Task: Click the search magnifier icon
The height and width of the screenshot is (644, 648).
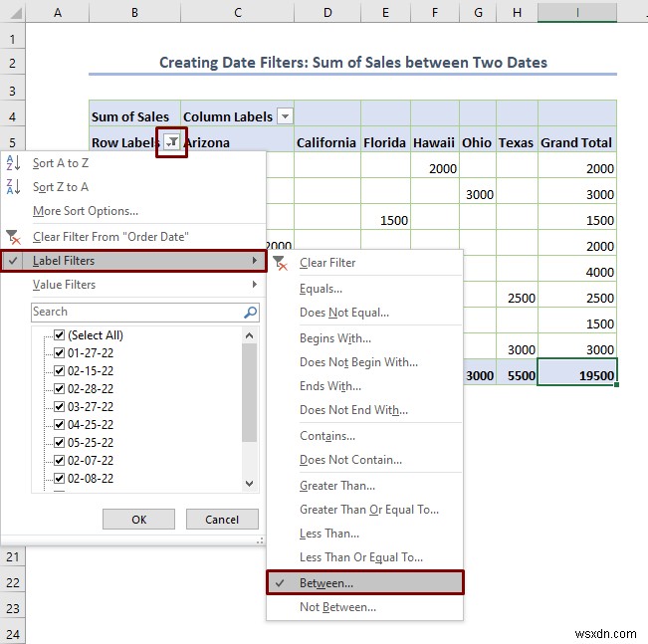Action: [x=251, y=313]
